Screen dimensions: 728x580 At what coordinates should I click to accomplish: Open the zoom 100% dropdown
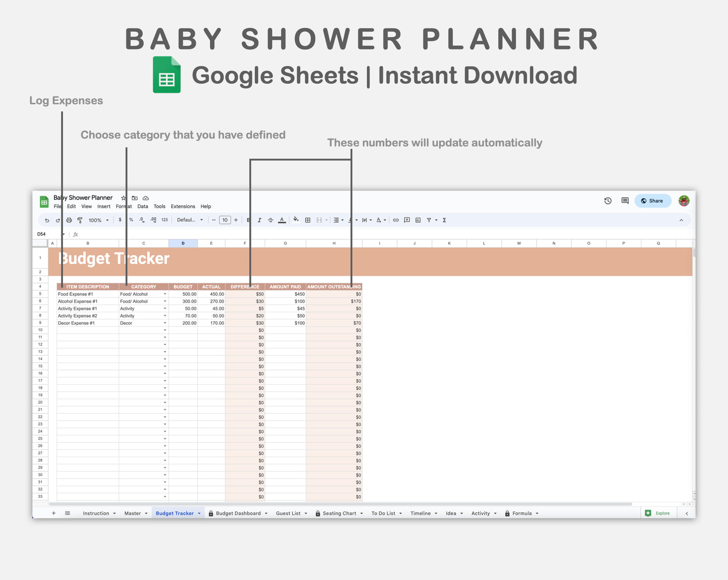[x=98, y=221]
